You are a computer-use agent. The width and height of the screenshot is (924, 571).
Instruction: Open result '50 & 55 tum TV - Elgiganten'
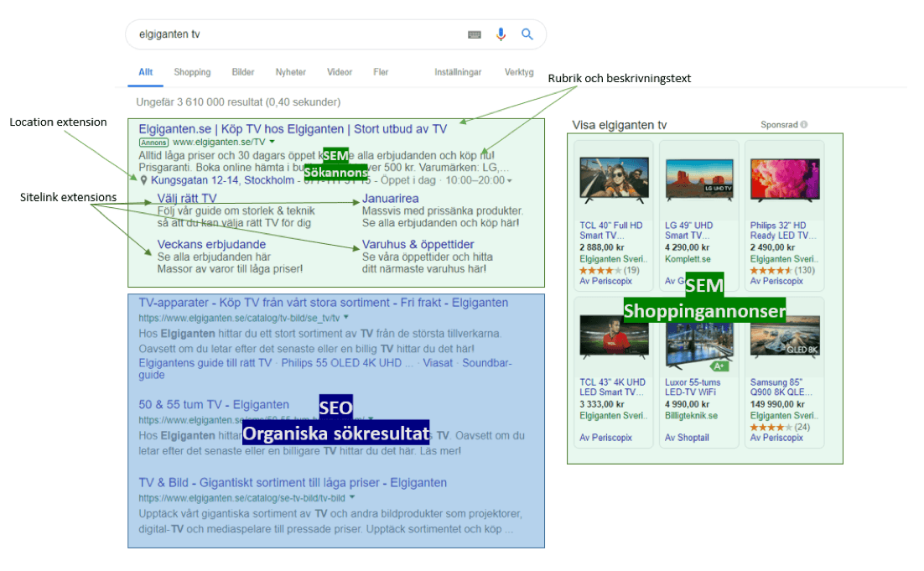(x=214, y=405)
